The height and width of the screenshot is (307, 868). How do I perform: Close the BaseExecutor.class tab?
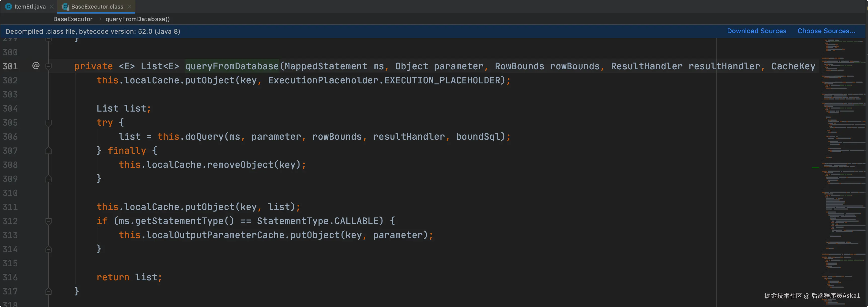[129, 6]
